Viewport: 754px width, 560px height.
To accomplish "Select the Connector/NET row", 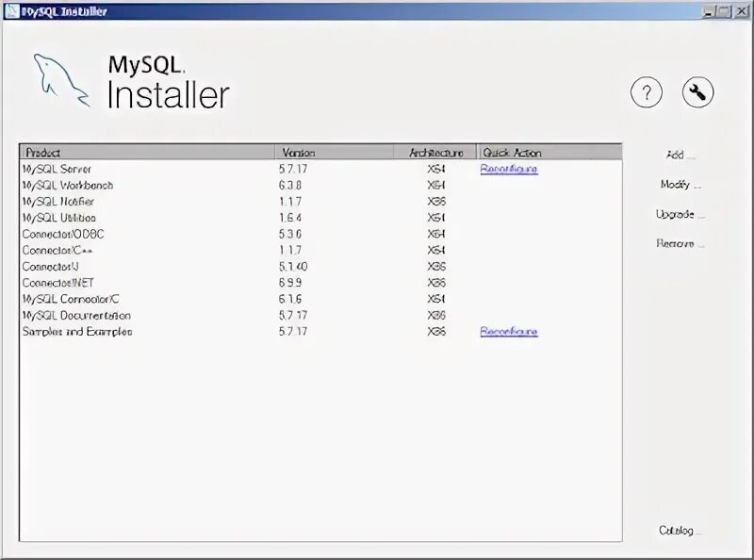I will coord(320,283).
